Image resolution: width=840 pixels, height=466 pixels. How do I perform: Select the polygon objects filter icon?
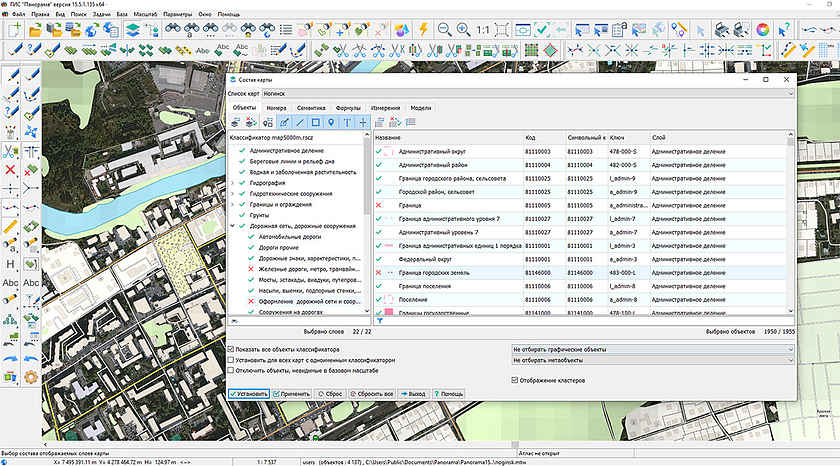click(x=315, y=122)
